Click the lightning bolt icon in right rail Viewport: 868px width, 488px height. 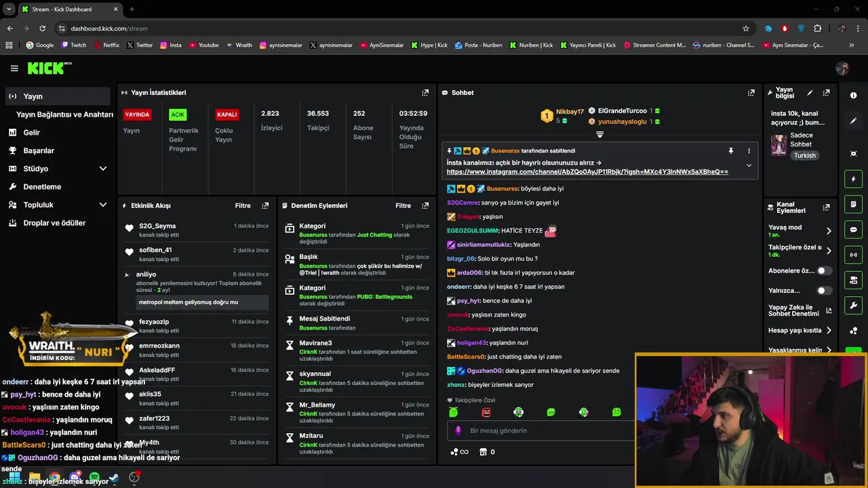coord(853,179)
